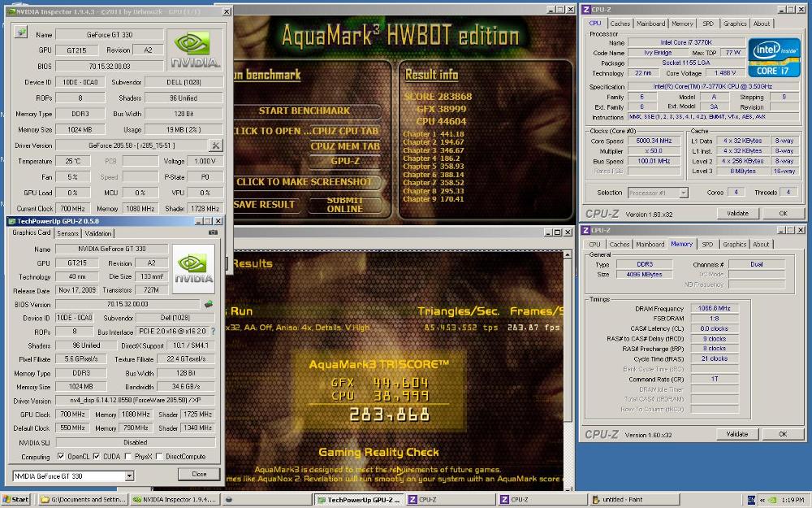Switch to the Validation tab in GPU-Z

click(98, 233)
